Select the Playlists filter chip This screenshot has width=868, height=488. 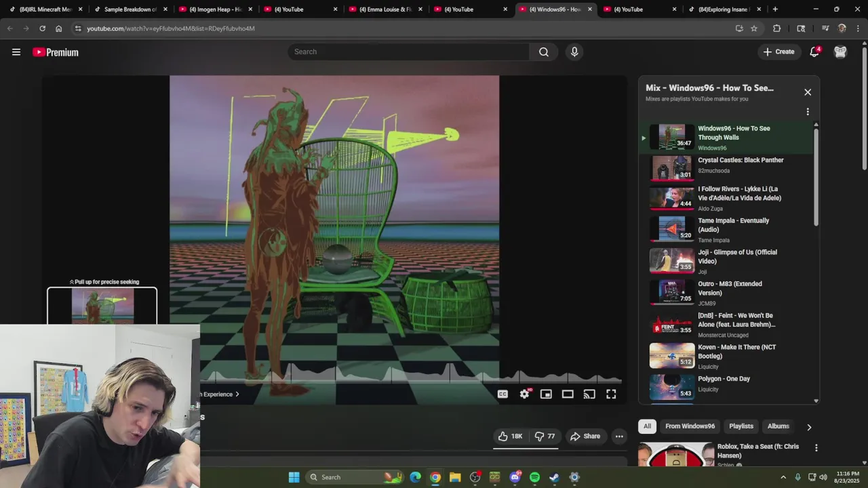click(x=741, y=426)
